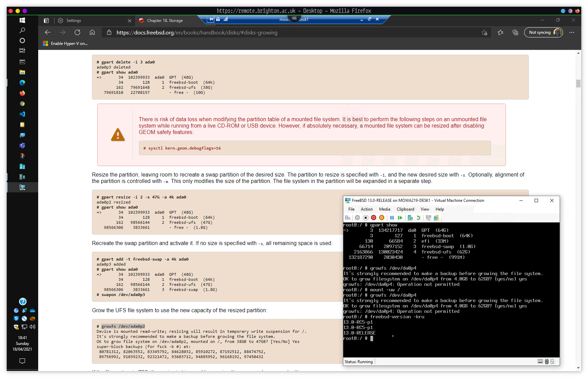Reload the FreeBSD handbook page
This screenshot has width=588, height=378.
(77, 32)
